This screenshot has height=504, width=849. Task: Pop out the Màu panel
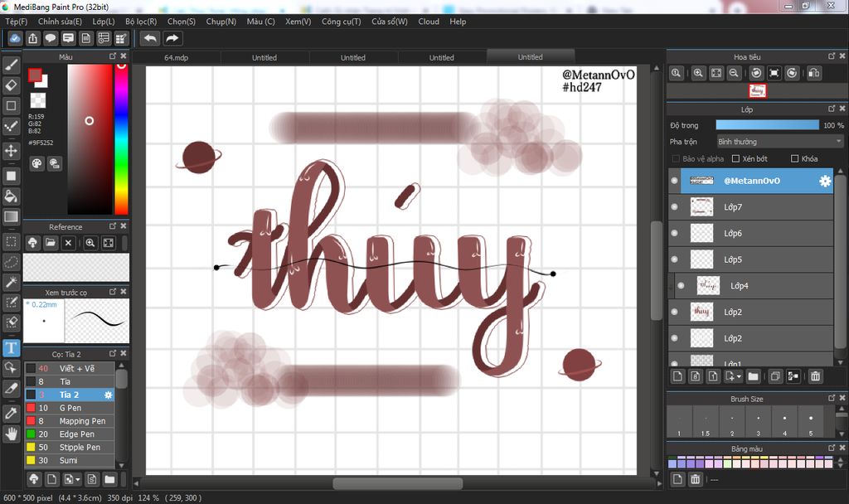click(x=113, y=56)
